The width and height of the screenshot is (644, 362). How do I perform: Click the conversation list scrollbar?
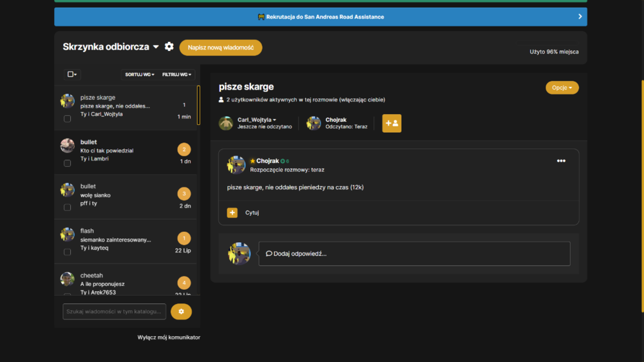[198, 105]
